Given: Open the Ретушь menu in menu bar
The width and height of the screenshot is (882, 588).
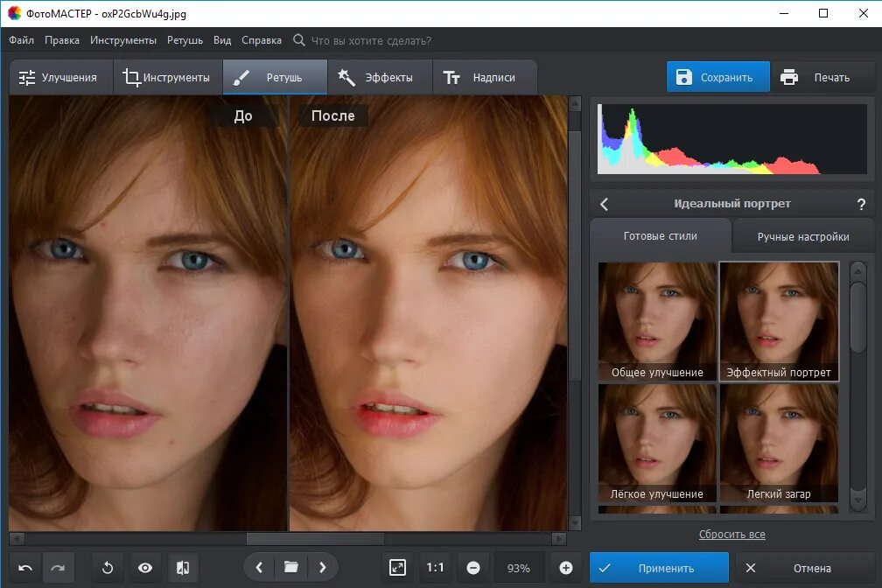Looking at the screenshot, I should click(185, 40).
